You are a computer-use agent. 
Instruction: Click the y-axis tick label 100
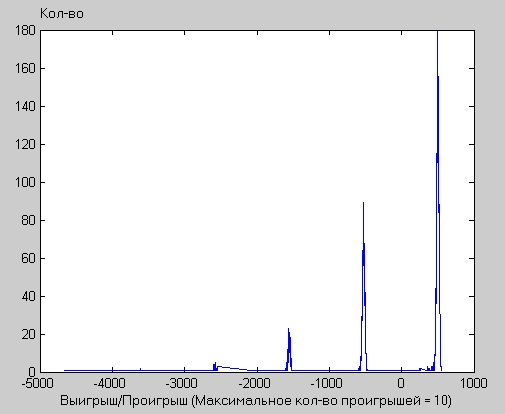25,182
